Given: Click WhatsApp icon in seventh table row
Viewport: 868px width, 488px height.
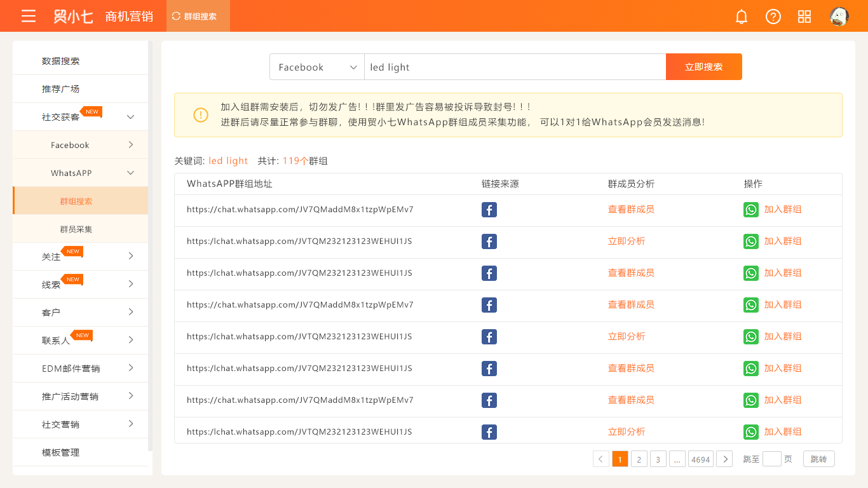Looking at the screenshot, I should tap(751, 400).
